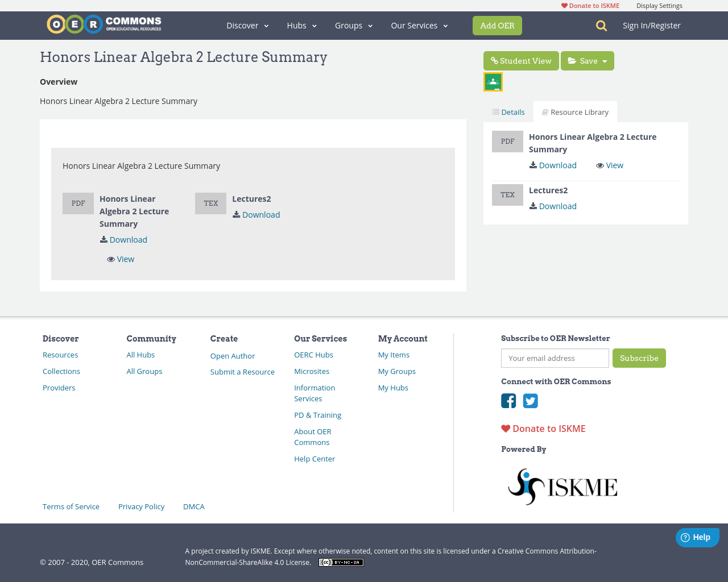Viewport: 728px width, 582px height.
Task: Click the Add OER button
Action: click(x=497, y=25)
